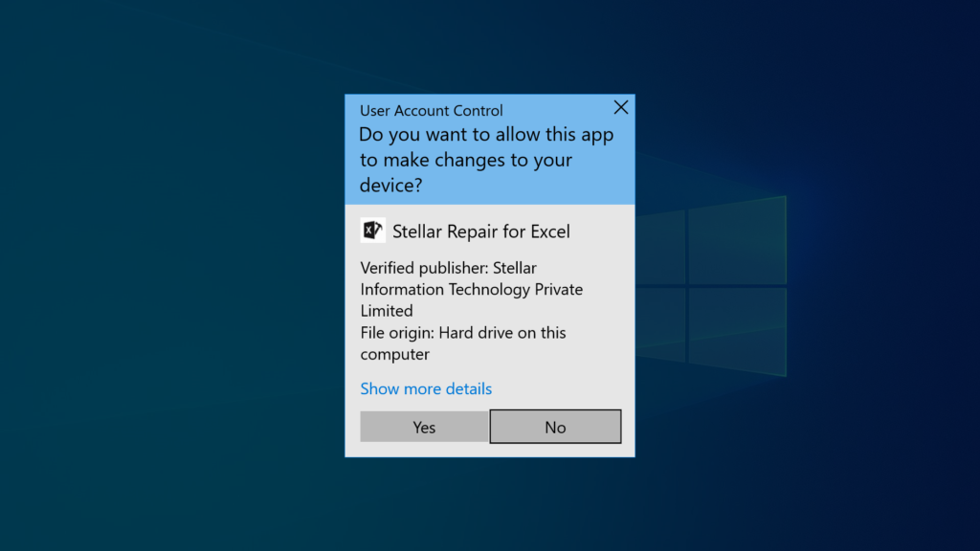Click the "File origin: Hard drive" information line

463,333
